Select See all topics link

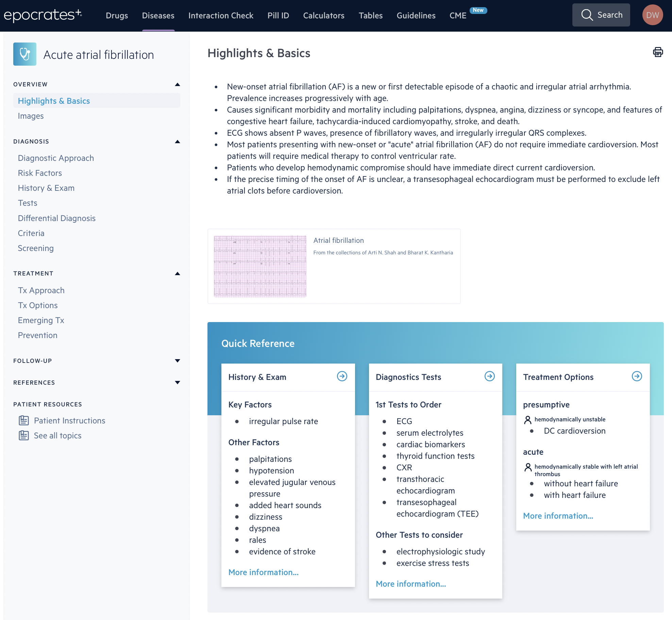pyautogui.click(x=57, y=435)
